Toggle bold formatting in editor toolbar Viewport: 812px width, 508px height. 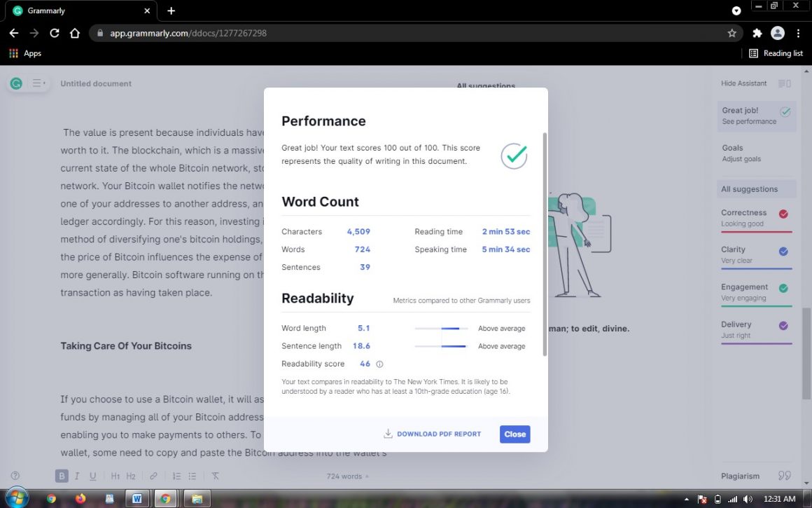pyautogui.click(x=62, y=476)
